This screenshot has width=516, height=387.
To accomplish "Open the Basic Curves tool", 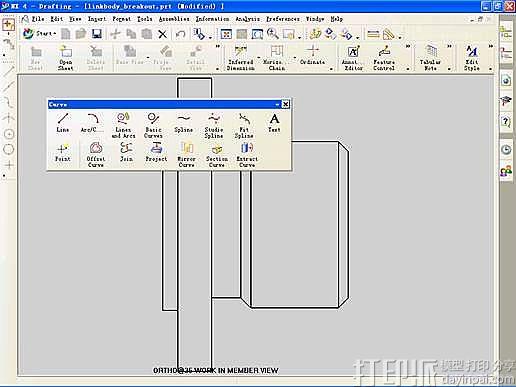I will point(153,125).
